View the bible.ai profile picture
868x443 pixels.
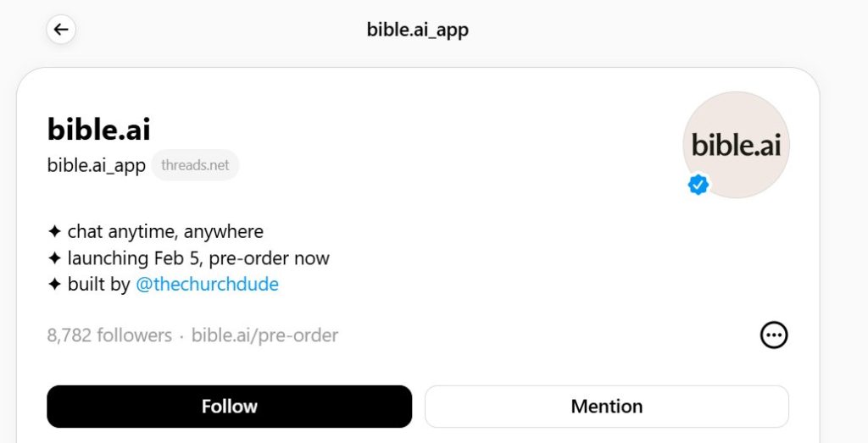point(736,145)
